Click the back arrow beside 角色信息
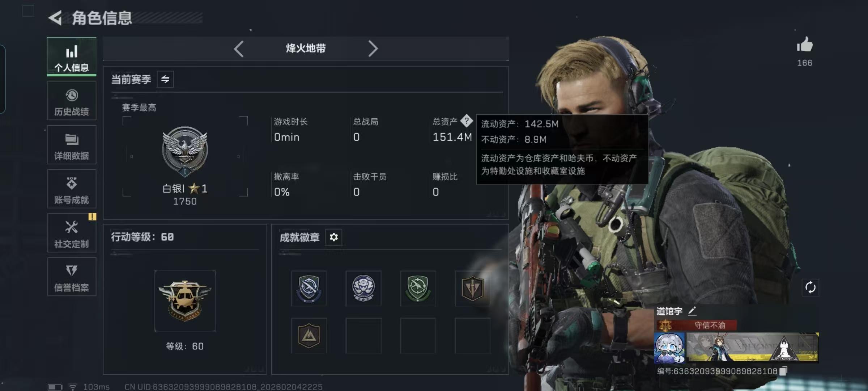868x391 pixels. tap(55, 18)
